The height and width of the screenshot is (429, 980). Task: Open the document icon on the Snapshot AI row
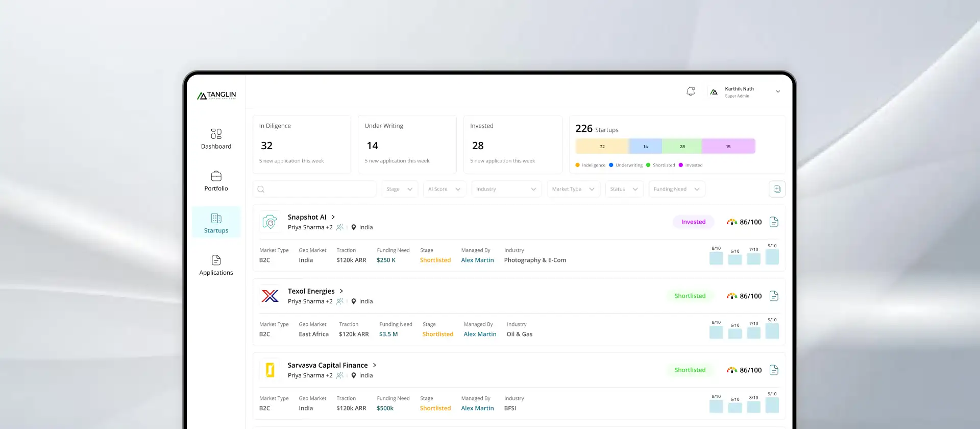point(774,222)
